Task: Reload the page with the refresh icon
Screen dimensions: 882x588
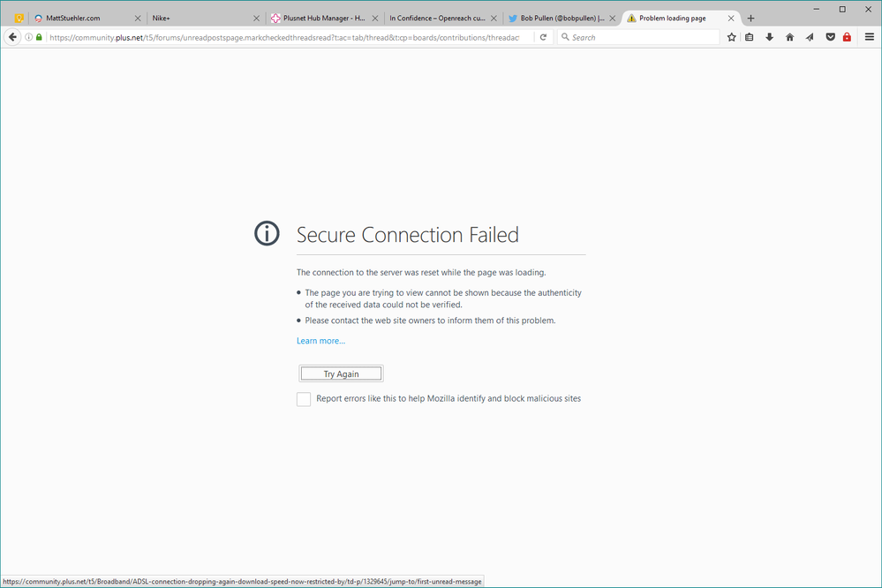Action: (543, 37)
